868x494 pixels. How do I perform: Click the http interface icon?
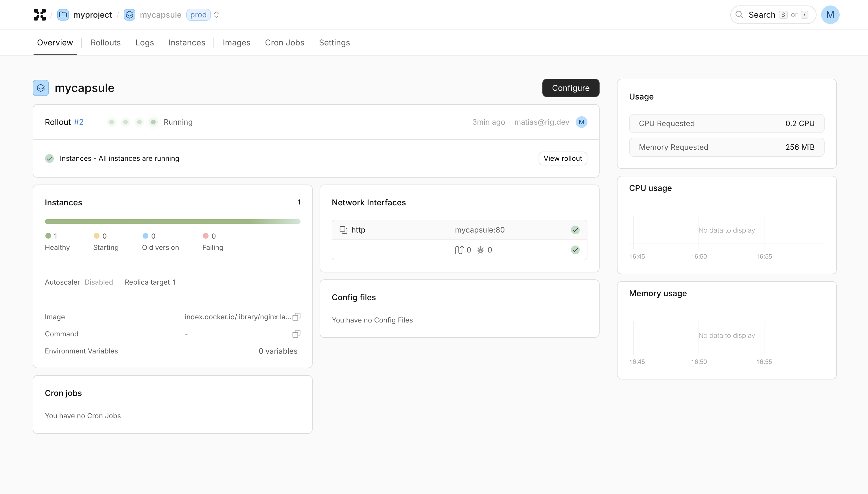[343, 230]
